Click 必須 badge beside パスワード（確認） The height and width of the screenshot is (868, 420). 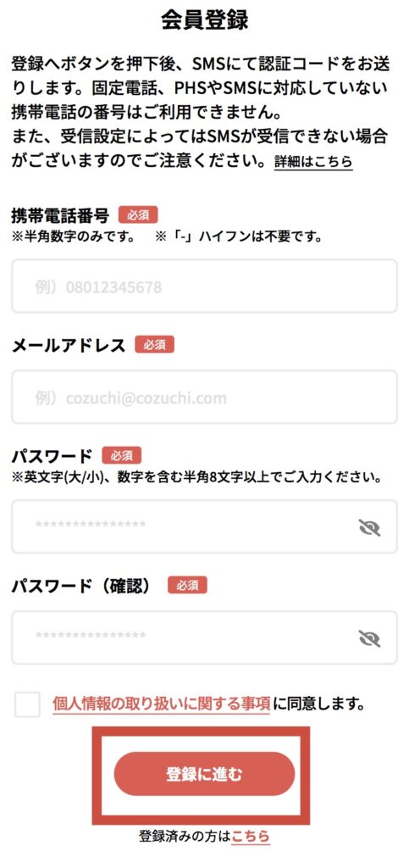[187, 585]
